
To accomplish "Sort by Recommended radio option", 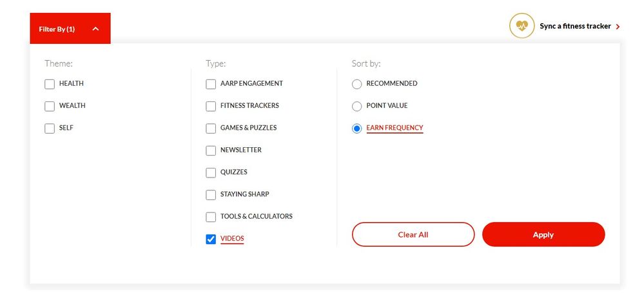I will click(x=357, y=84).
